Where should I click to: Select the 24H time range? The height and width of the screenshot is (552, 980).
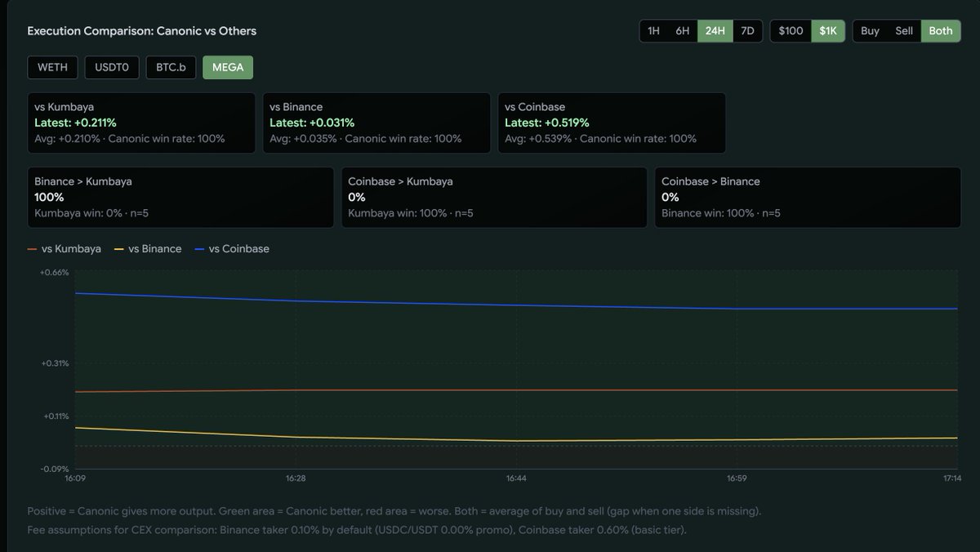pos(715,31)
